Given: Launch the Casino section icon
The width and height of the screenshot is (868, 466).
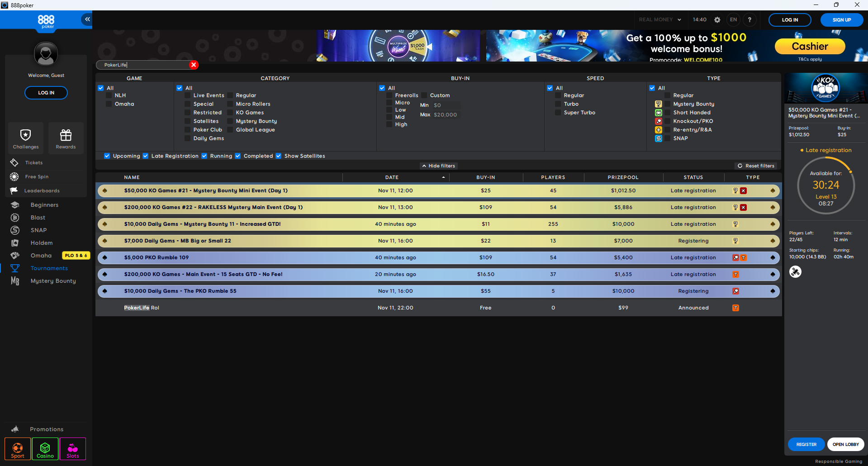Looking at the screenshot, I should (45, 448).
